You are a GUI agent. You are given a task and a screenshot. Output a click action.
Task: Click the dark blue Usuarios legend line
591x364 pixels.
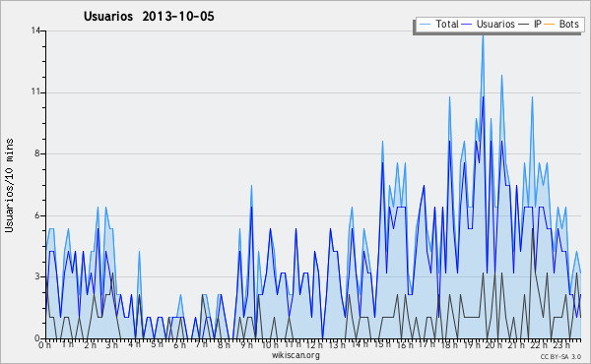pos(467,25)
